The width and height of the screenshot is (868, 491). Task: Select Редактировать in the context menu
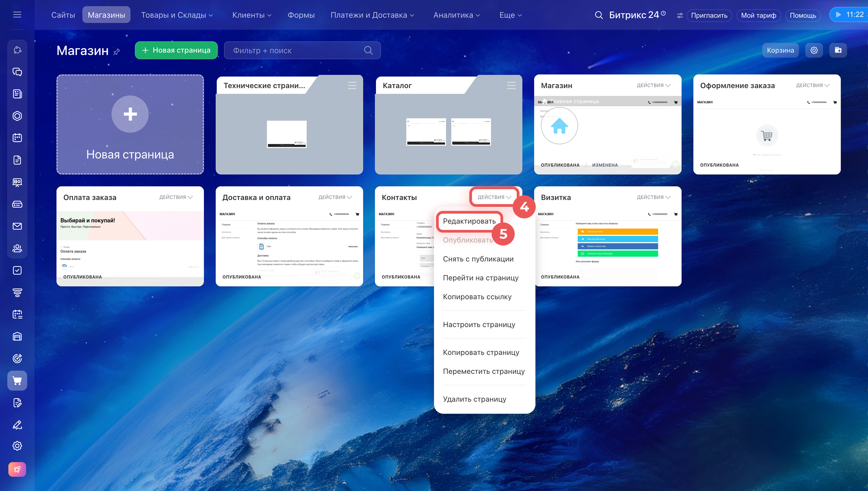[469, 221]
